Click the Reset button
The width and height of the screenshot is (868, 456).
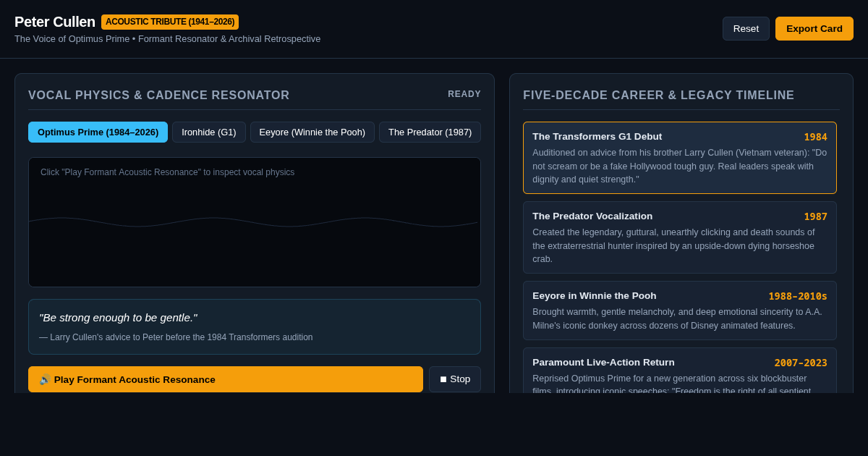click(x=746, y=28)
